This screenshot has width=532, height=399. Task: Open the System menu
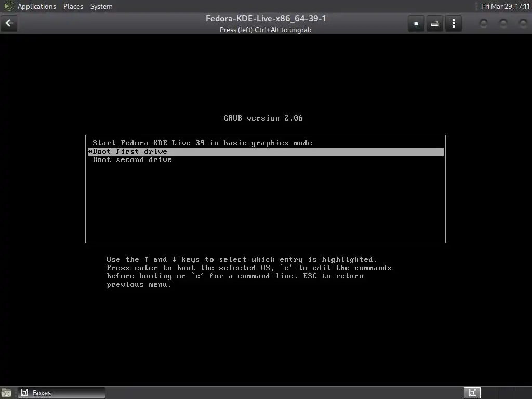pos(101,6)
